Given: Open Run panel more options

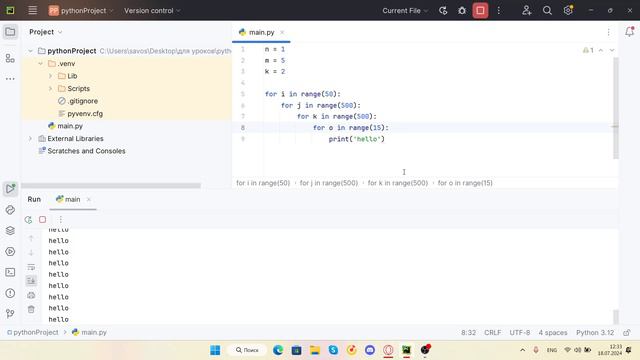Looking at the screenshot, I should (60, 220).
